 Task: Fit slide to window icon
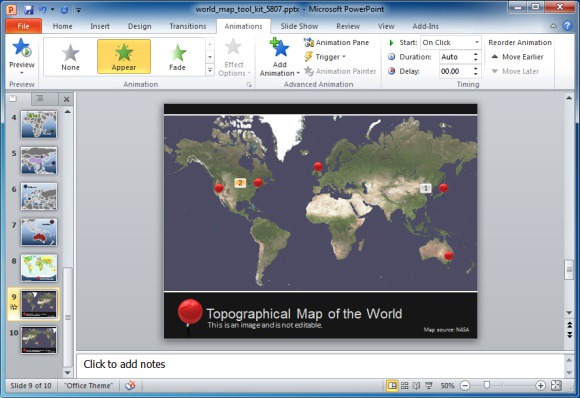click(556, 385)
